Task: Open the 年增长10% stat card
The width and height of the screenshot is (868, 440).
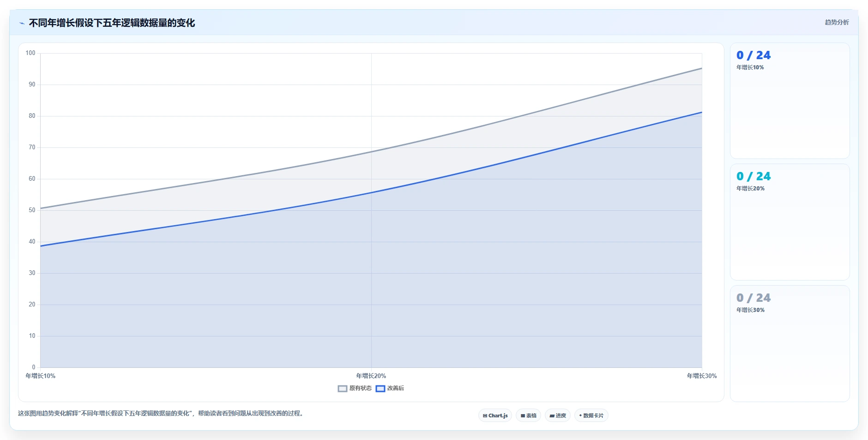Action: coord(790,101)
